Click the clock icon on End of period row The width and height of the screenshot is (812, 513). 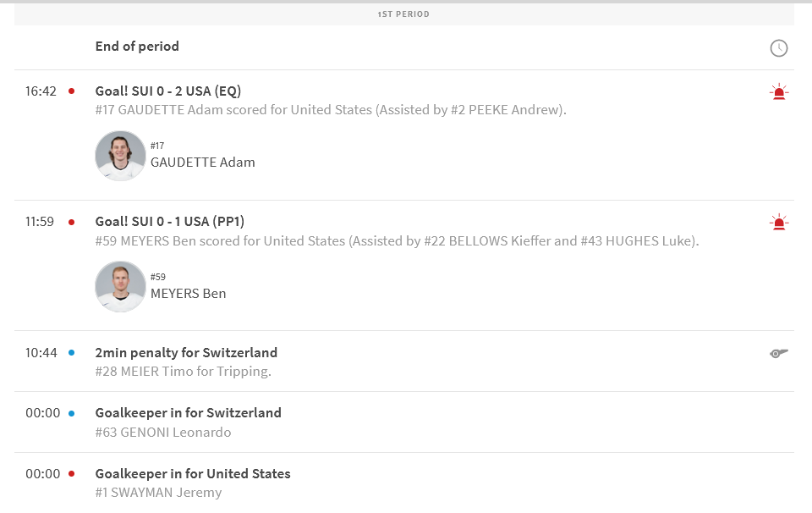[778, 48]
